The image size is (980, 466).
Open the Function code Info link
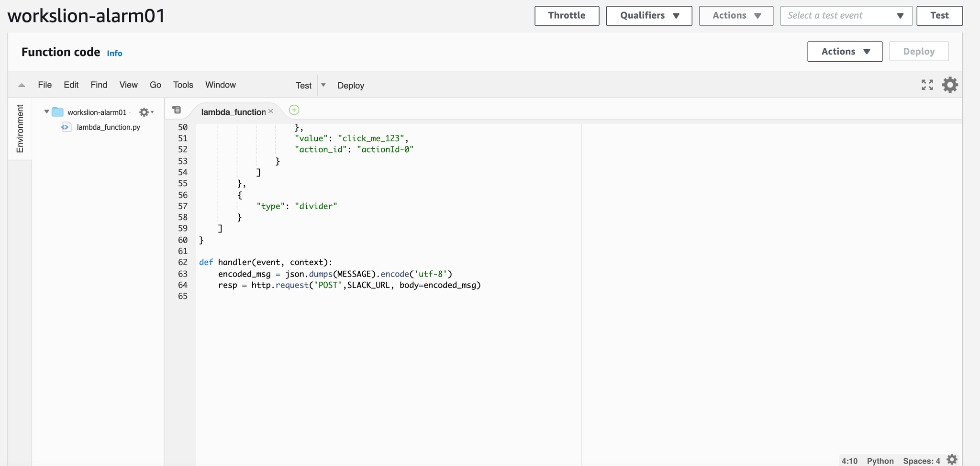[114, 53]
